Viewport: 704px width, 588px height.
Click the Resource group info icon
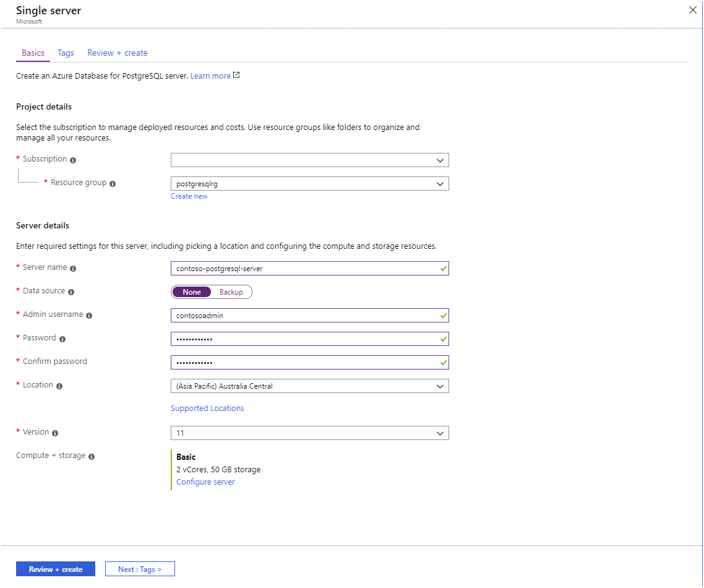tap(113, 183)
